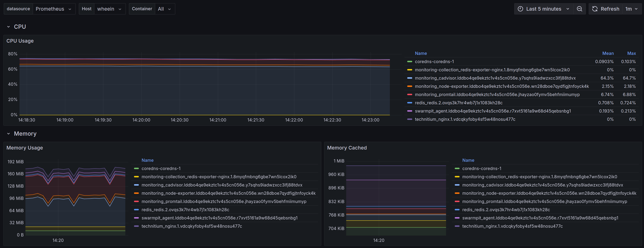The image size is (644, 248).
Task: Sort CPU legend by Mean column
Action: 608,53
